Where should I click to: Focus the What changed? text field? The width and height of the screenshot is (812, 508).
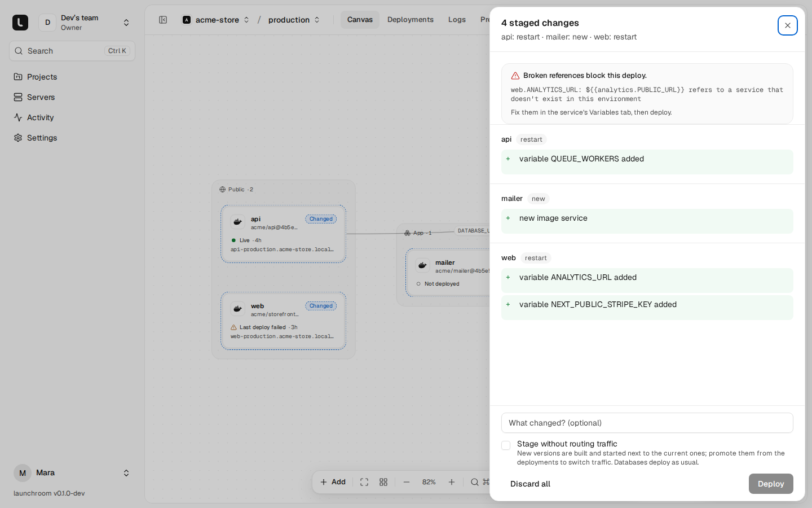point(647,423)
